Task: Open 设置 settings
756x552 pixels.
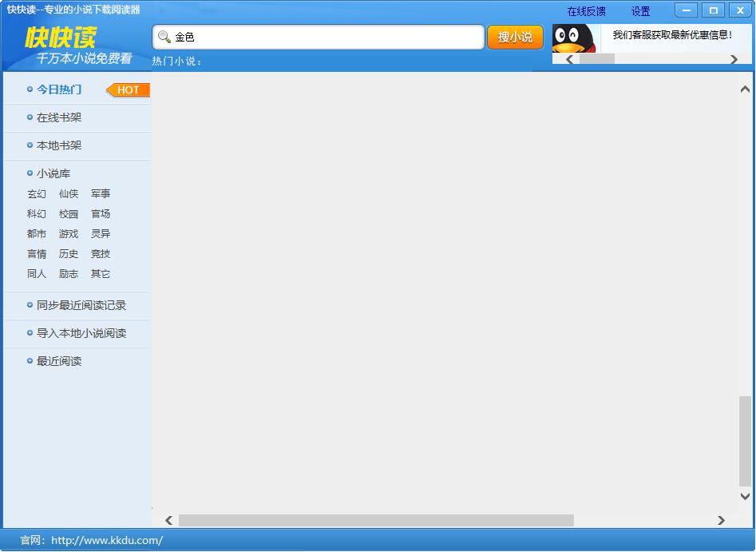Action: click(640, 11)
